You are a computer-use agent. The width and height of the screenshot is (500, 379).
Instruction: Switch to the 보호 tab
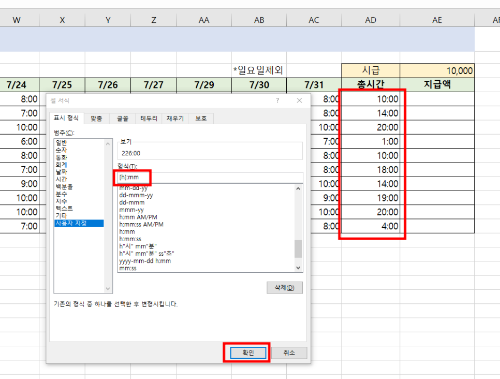pos(201,118)
